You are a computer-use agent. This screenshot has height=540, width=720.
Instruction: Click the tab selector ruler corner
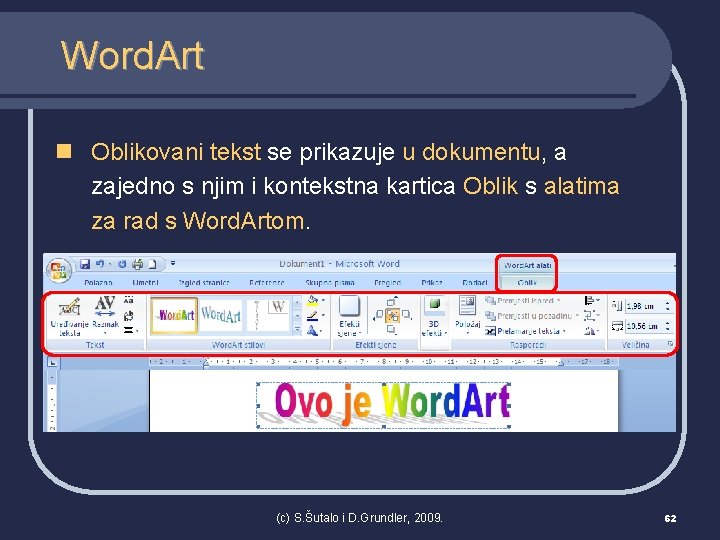click(52, 363)
